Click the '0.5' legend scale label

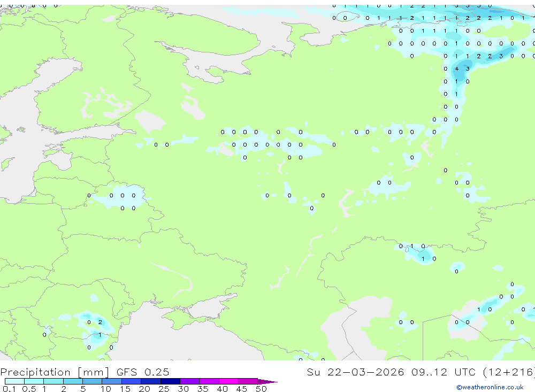[29, 389]
